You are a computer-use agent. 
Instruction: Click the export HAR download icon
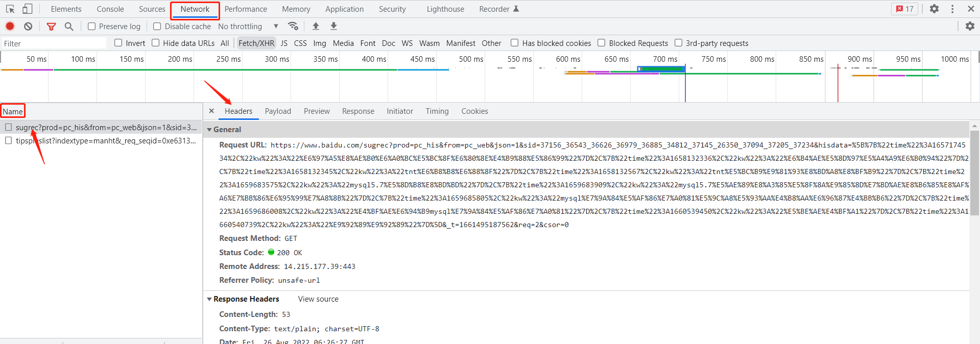point(333,26)
